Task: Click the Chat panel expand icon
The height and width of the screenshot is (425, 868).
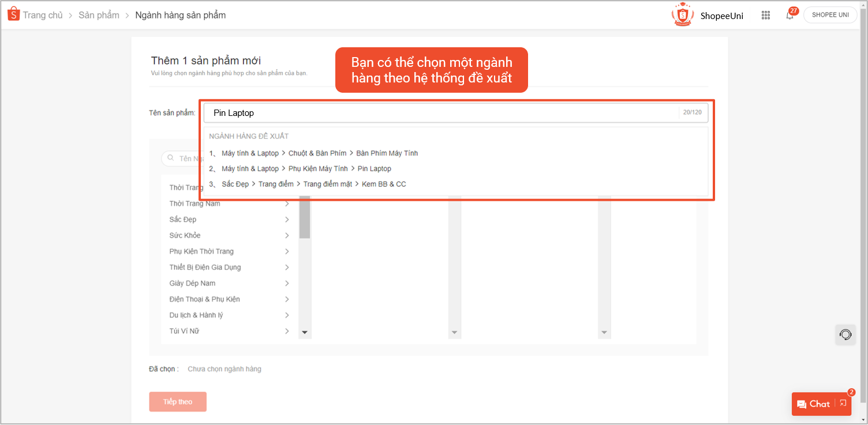Action: coord(843,404)
